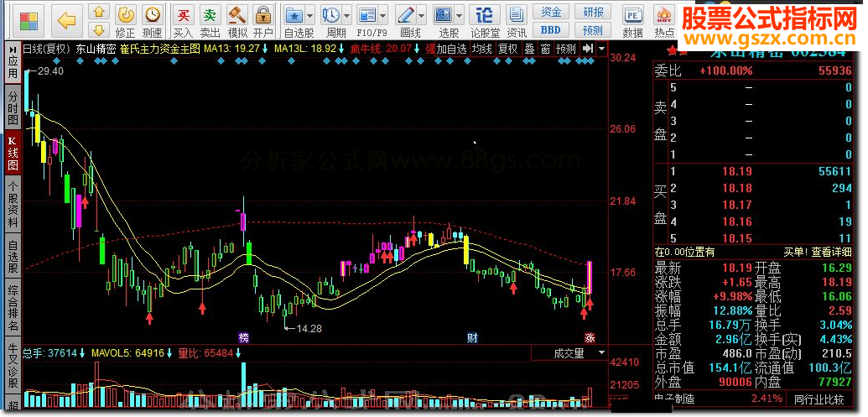This screenshot has height=417, width=868.
Task: Click the 14.28 low price label
Action: (309, 328)
